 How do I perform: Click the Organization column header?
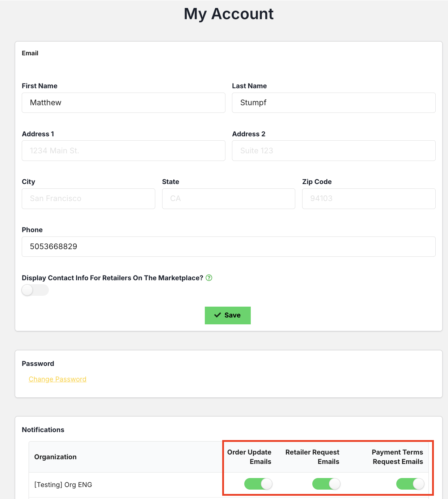coord(55,457)
